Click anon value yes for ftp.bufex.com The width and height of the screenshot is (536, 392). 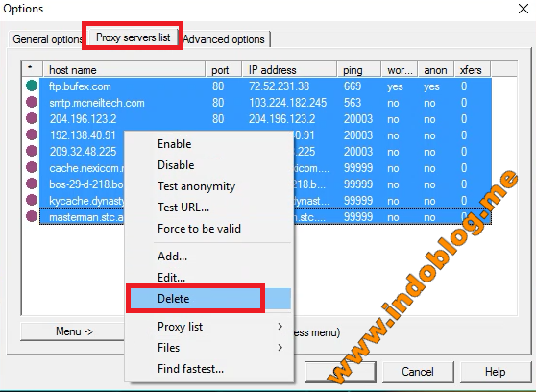coord(431,86)
